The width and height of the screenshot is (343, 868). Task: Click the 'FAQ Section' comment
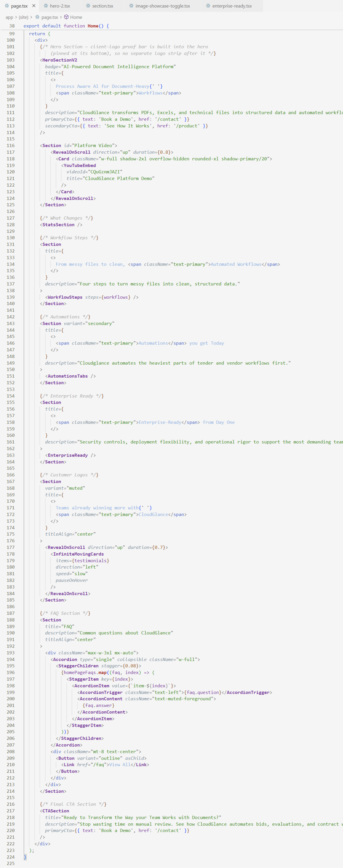click(x=65, y=613)
